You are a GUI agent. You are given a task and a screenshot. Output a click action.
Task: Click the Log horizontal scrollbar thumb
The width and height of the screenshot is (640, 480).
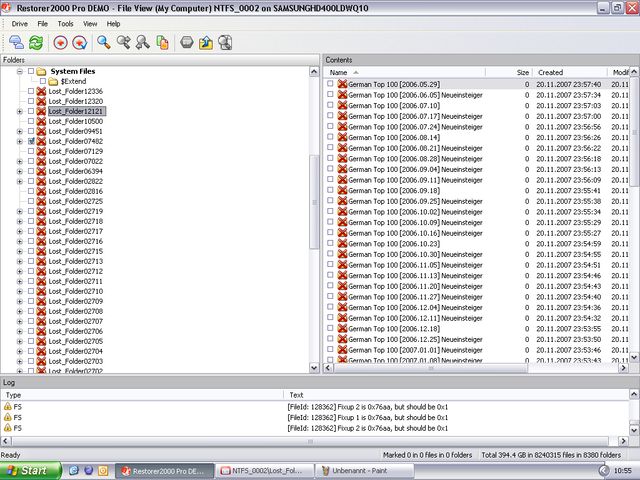[x=310, y=441]
